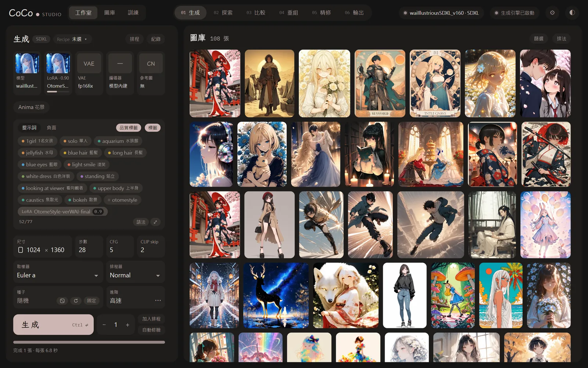Open the ControlNet CN reference slot

151,74
